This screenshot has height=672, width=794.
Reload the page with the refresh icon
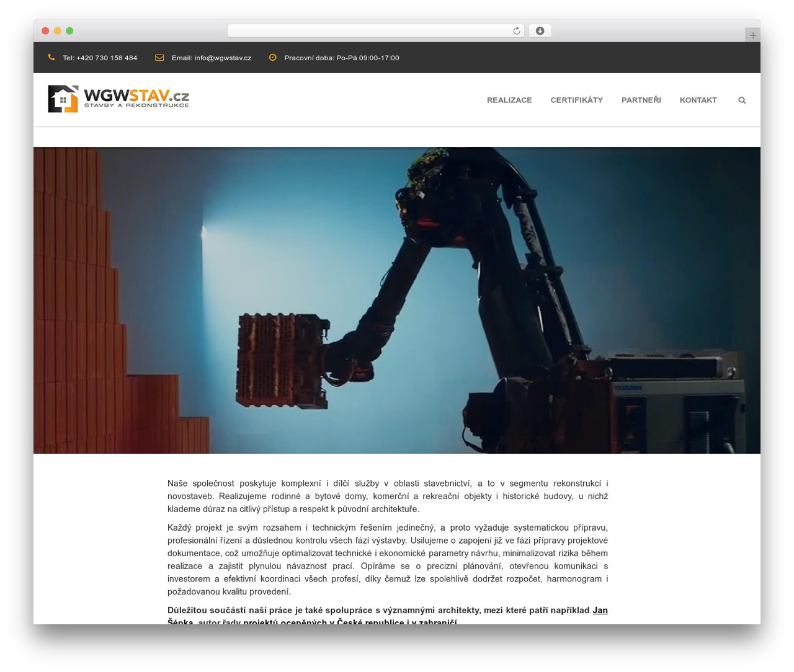tap(517, 31)
